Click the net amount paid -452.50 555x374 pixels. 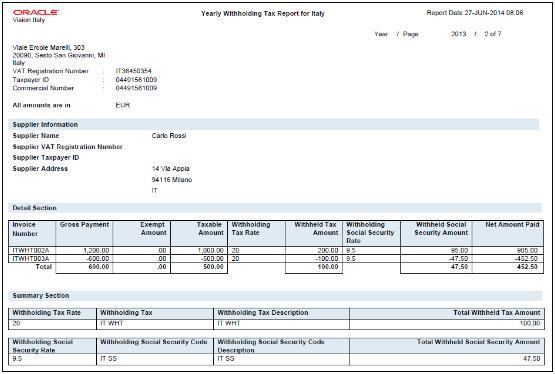(526, 259)
